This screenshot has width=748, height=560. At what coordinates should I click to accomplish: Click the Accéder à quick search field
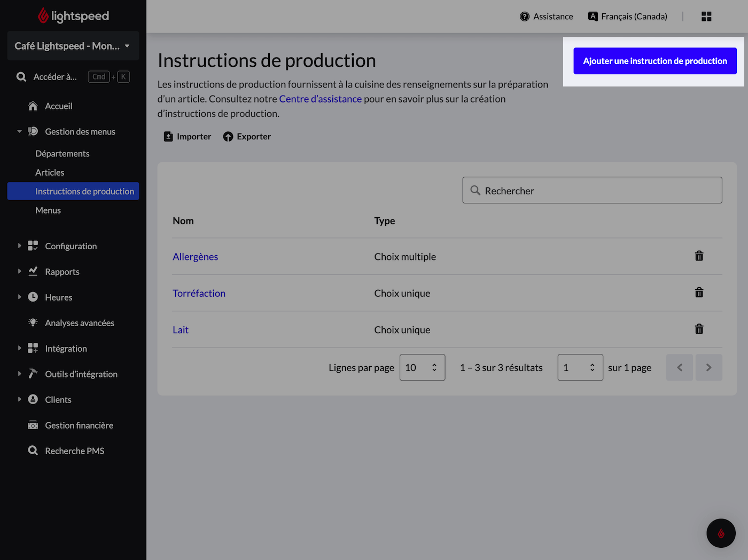(73, 77)
